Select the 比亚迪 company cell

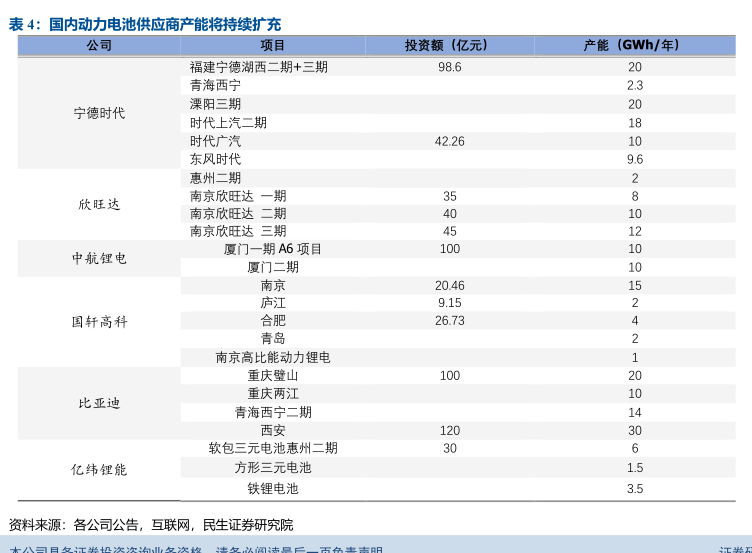coord(99,403)
